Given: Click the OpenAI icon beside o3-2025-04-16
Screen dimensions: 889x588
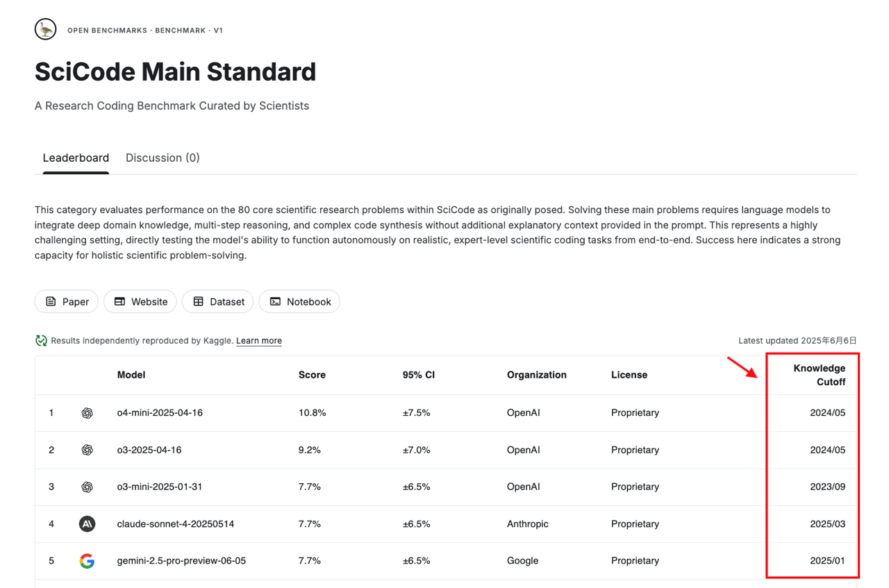Looking at the screenshot, I should (87, 450).
